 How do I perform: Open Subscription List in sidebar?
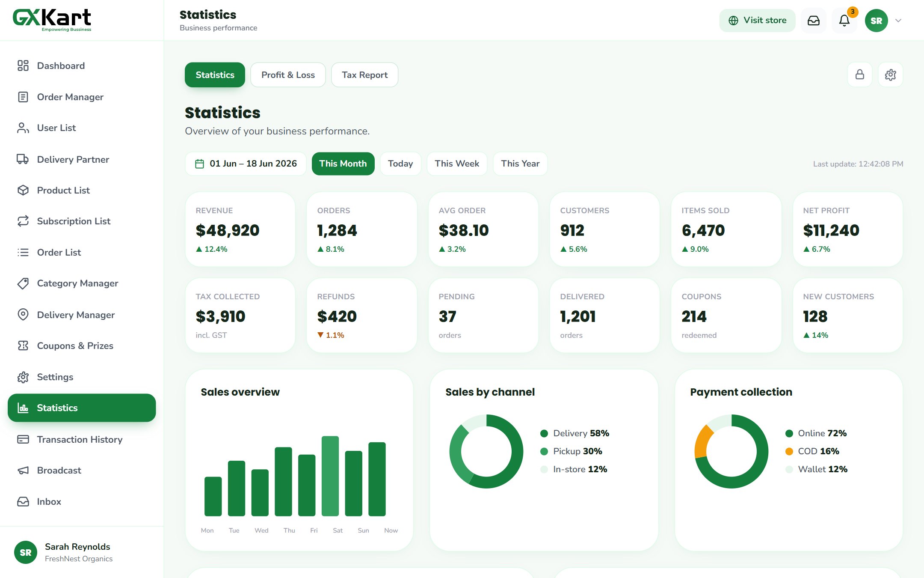[82, 221]
